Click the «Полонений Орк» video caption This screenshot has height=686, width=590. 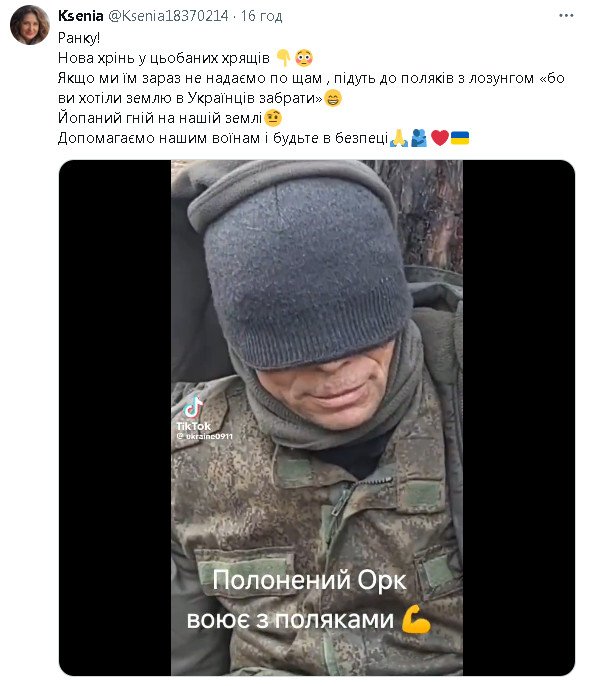click(x=309, y=581)
